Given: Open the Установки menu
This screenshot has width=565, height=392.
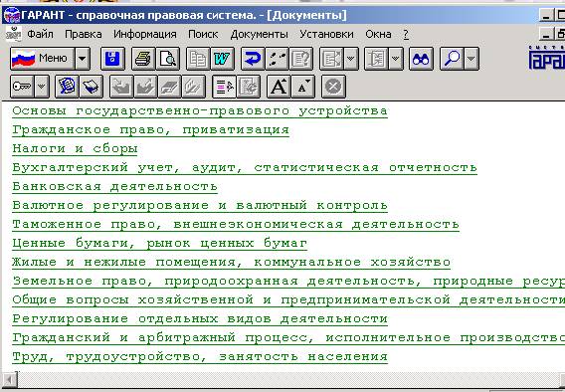Looking at the screenshot, I should [x=326, y=34].
